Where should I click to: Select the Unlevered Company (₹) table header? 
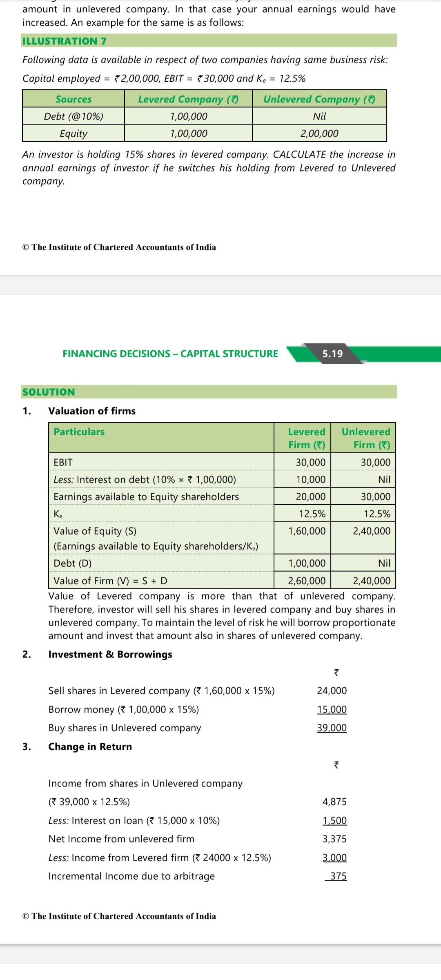pos(319,99)
